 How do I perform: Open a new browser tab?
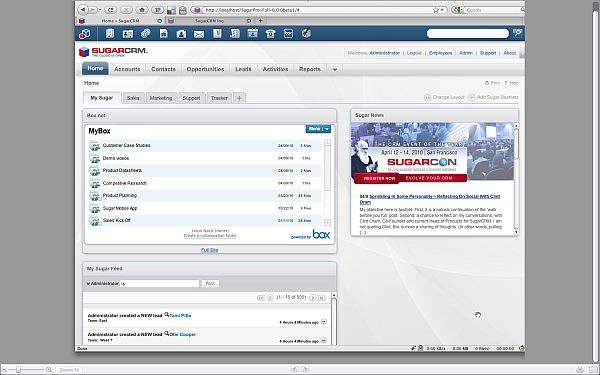(x=261, y=21)
